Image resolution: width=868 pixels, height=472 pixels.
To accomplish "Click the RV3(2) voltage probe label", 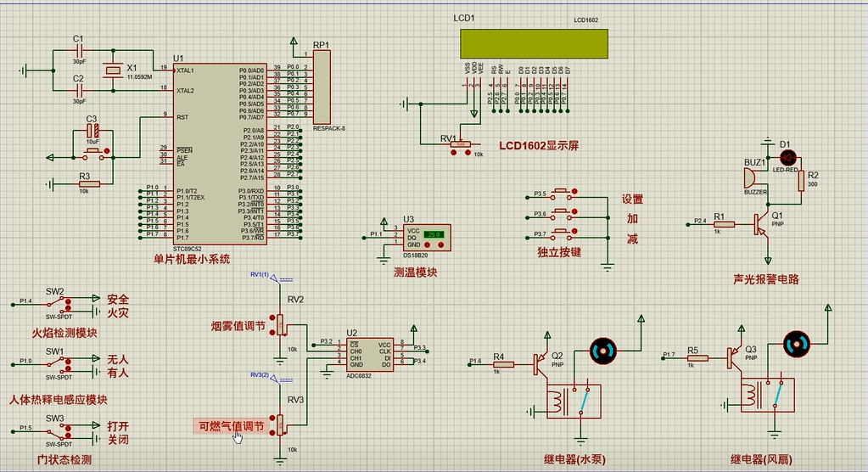I will 259,375.
